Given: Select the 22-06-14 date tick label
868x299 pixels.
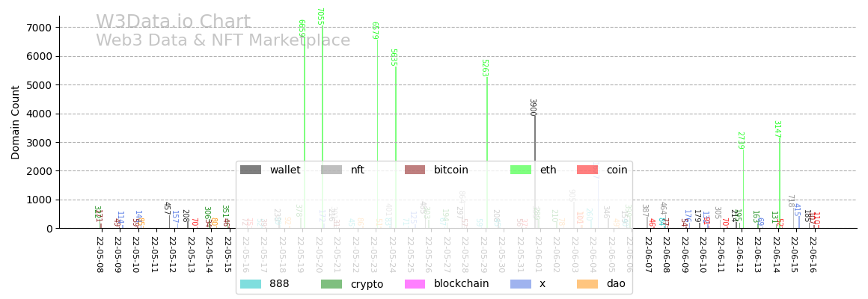Looking at the screenshot, I should click(x=776, y=256).
